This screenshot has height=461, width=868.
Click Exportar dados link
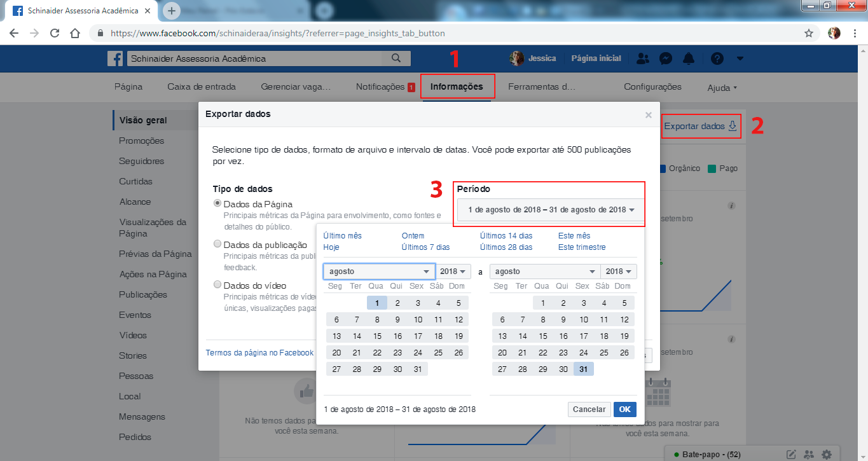[x=701, y=126]
